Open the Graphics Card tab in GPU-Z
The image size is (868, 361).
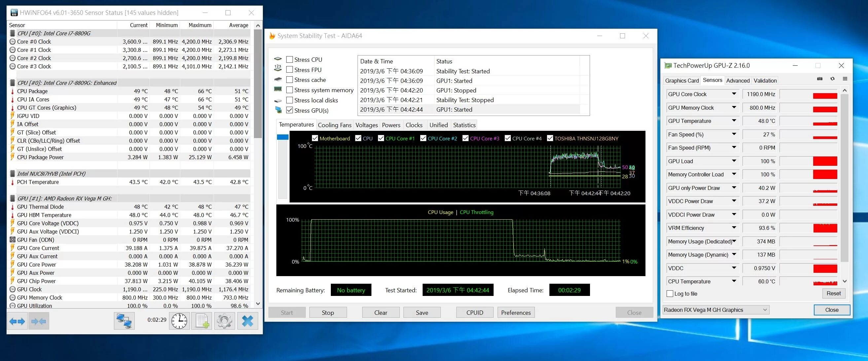point(682,81)
